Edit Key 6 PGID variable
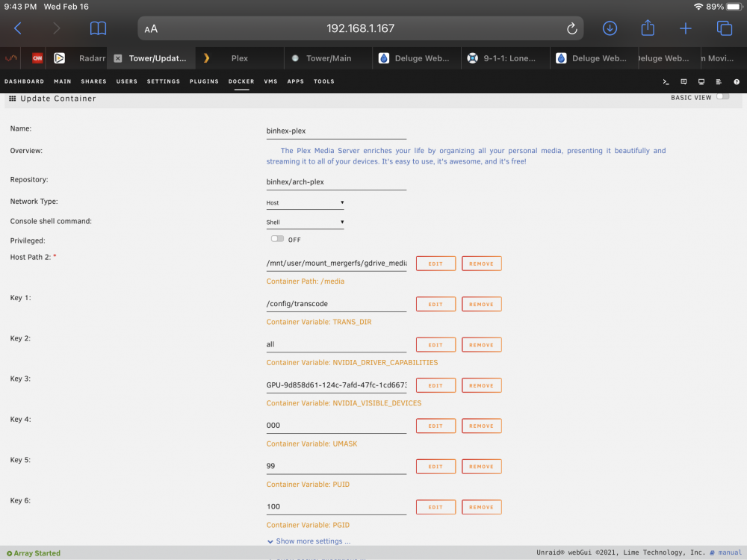The width and height of the screenshot is (747, 560). coord(436,507)
